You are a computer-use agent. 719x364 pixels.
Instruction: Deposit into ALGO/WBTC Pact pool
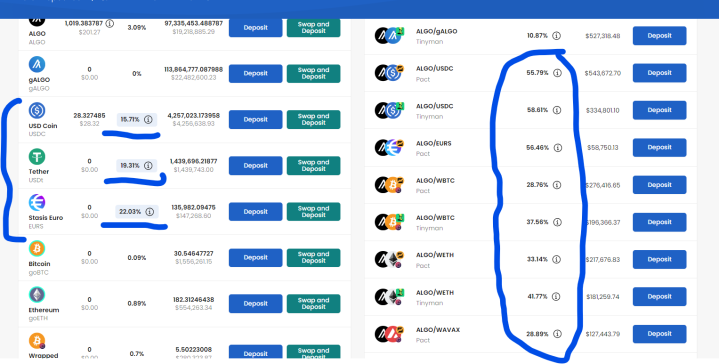pos(659,185)
